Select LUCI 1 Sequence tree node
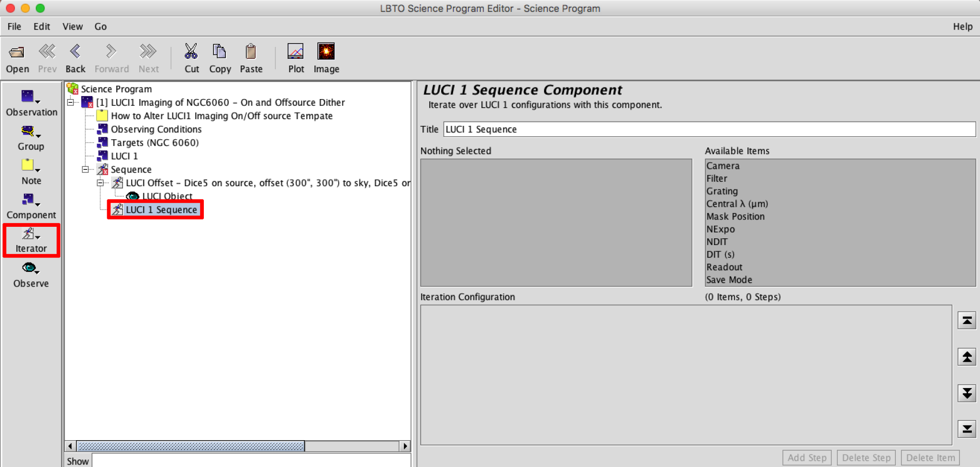The width and height of the screenshot is (980, 467). (x=161, y=210)
